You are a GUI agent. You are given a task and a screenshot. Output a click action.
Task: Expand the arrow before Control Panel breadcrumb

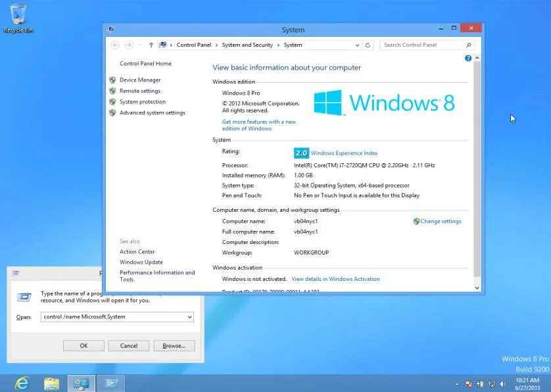(x=171, y=45)
